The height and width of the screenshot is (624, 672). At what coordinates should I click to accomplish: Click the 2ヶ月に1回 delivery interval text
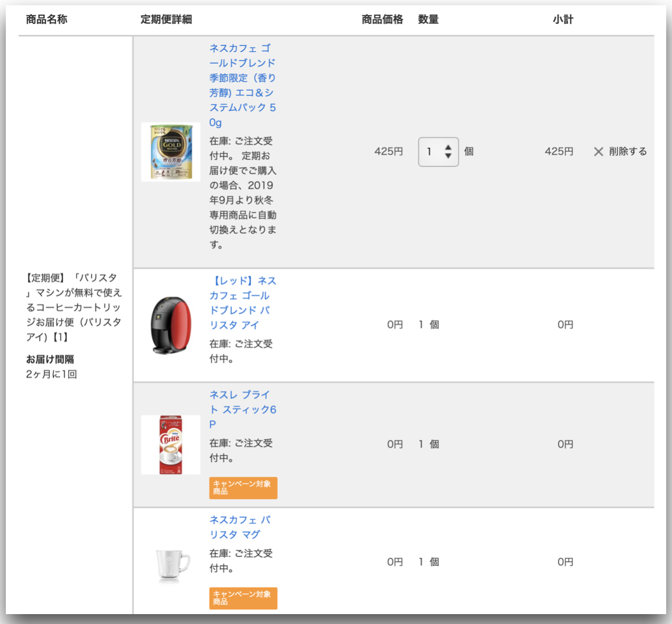[x=51, y=374]
